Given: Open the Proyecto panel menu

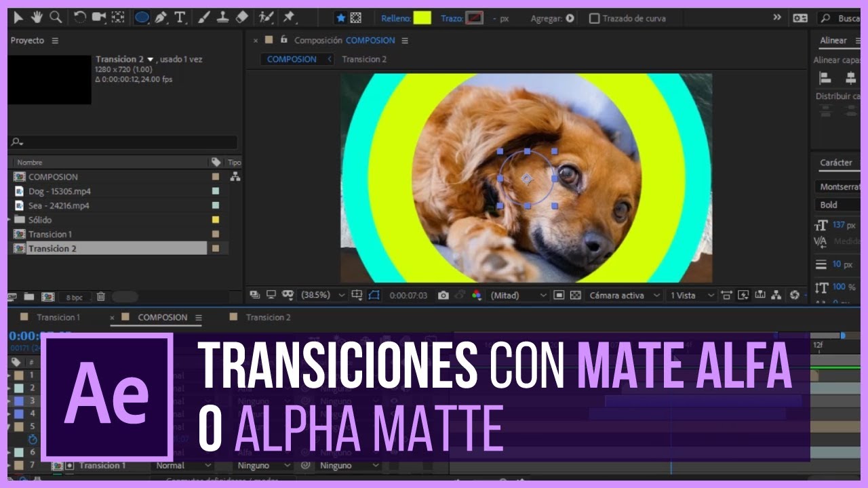Looking at the screenshot, I should [55, 41].
